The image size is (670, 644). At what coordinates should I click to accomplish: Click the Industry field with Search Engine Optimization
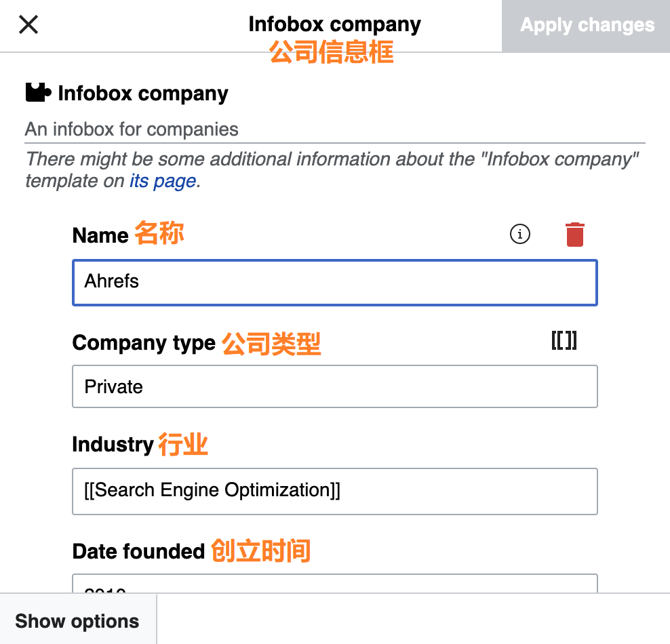coord(334,491)
